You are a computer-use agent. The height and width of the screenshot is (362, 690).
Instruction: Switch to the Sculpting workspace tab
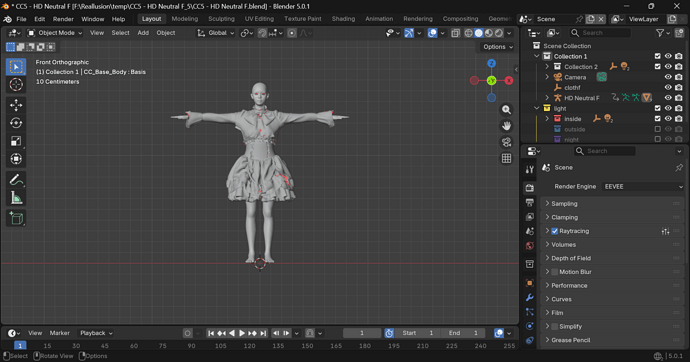(x=221, y=19)
